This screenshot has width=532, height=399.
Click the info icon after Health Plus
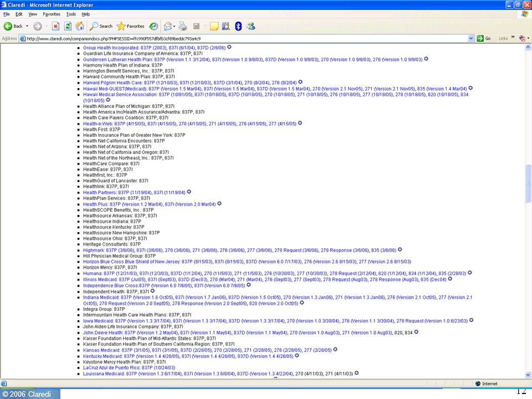[219, 203]
